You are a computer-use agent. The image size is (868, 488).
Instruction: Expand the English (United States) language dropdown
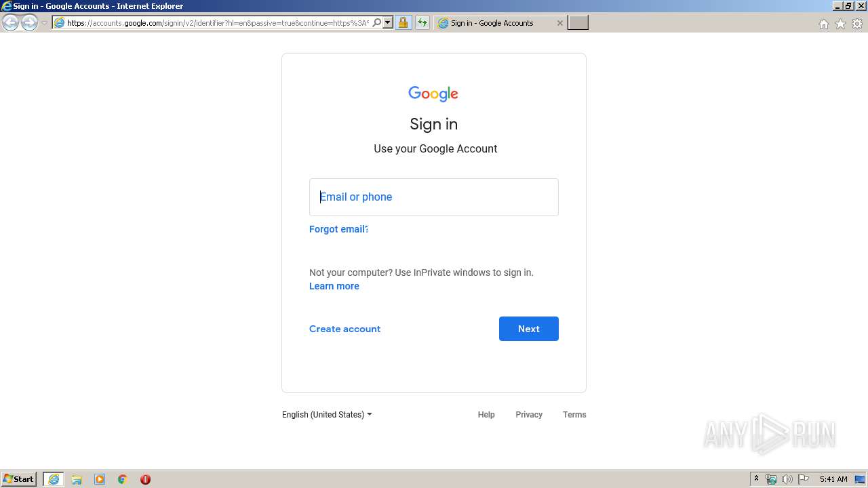click(327, 415)
